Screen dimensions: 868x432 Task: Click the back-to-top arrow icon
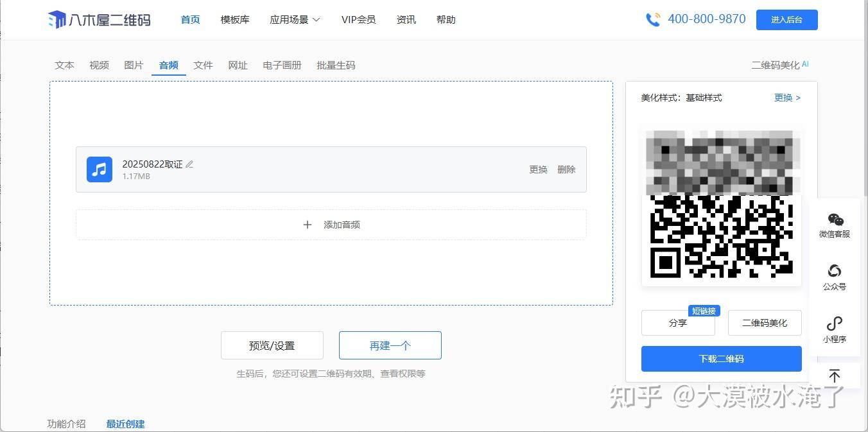click(835, 376)
